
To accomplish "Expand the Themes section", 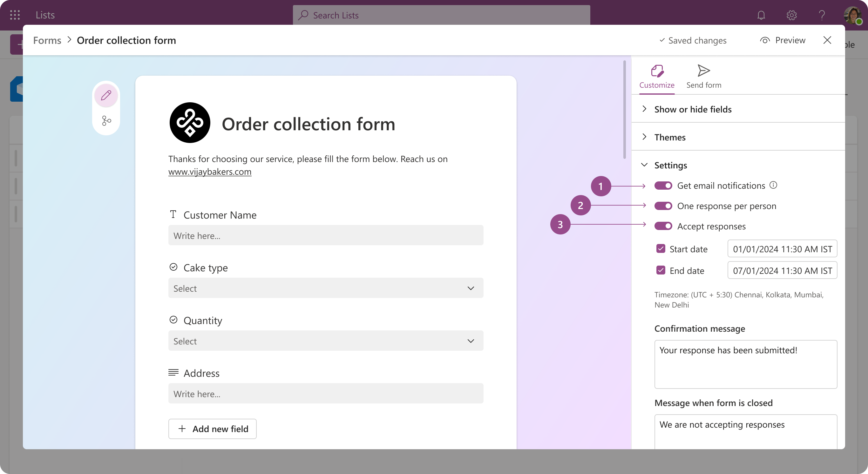I will point(670,137).
